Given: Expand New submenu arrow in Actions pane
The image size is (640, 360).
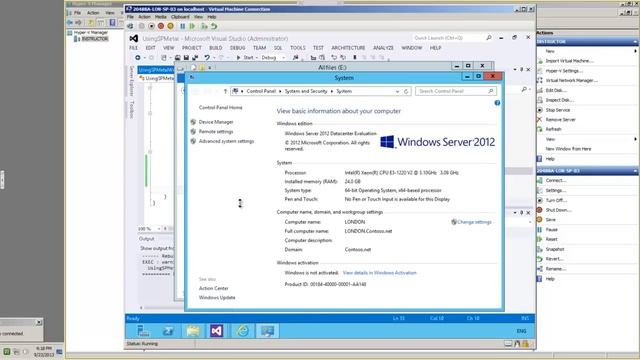Looking at the screenshot, I should coord(636,51).
